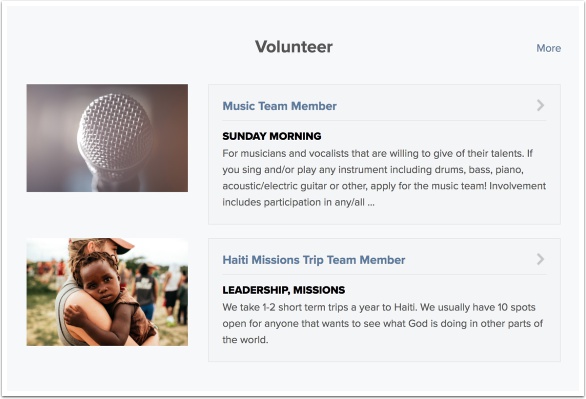
Task: Click the divider line under Haiti Missions title
Action: [384, 275]
